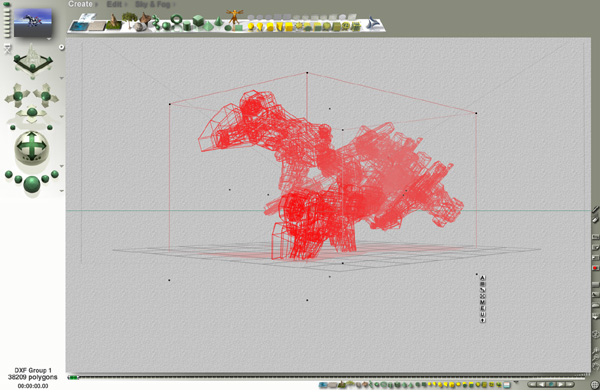Click the view control diorama

[33, 60]
